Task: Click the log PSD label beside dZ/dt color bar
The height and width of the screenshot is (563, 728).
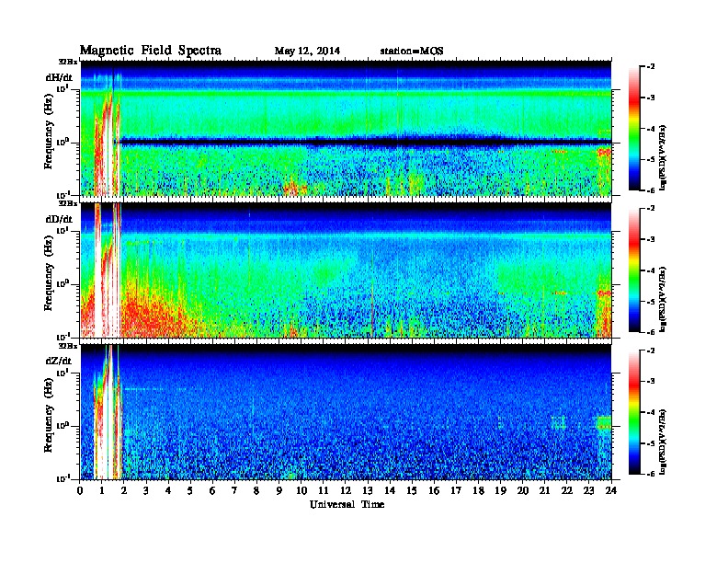Action: 664,442
